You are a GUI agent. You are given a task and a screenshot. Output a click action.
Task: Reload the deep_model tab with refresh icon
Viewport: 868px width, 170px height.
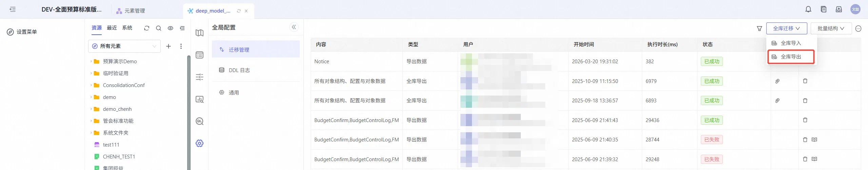[x=239, y=11]
